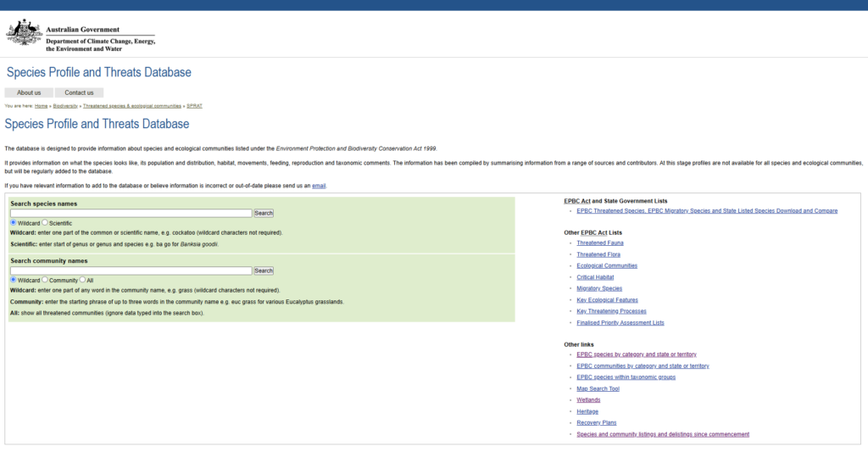This screenshot has width=868, height=452.
Task: Select Wildcard option under community names
Action: pyautogui.click(x=14, y=280)
